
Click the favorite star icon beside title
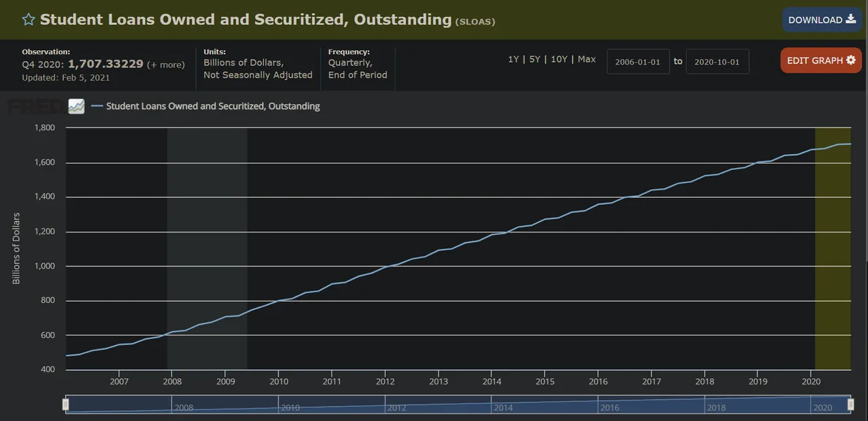[x=28, y=20]
